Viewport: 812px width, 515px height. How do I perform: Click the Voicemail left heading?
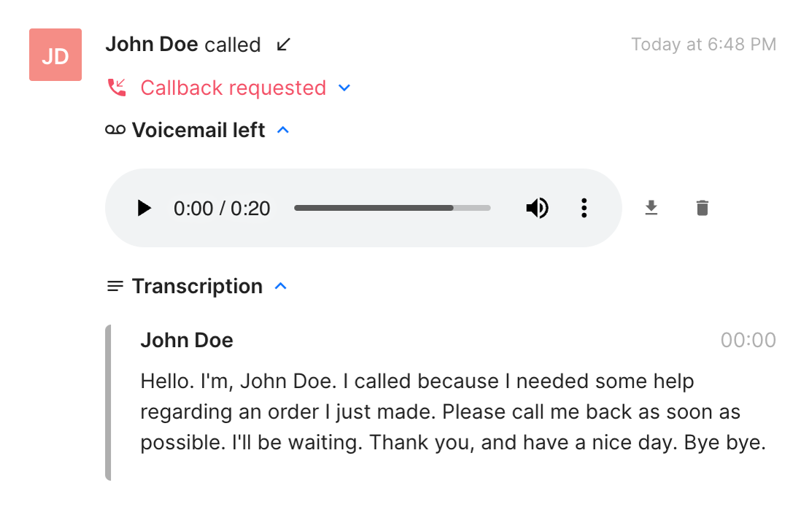(x=198, y=130)
